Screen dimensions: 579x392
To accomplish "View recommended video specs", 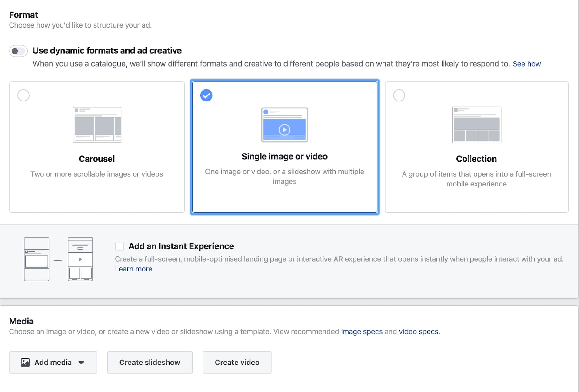I will pyautogui.click(x=418, y=331).
